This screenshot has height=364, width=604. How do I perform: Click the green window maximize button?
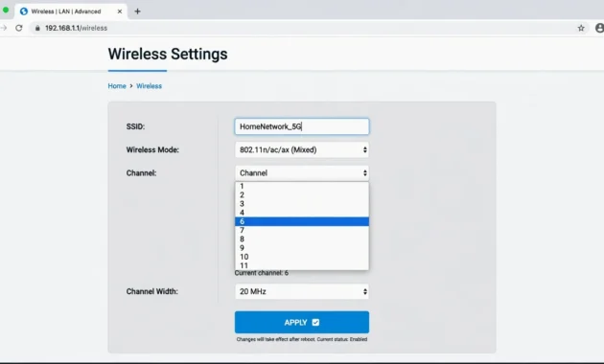tap(6, 10)
